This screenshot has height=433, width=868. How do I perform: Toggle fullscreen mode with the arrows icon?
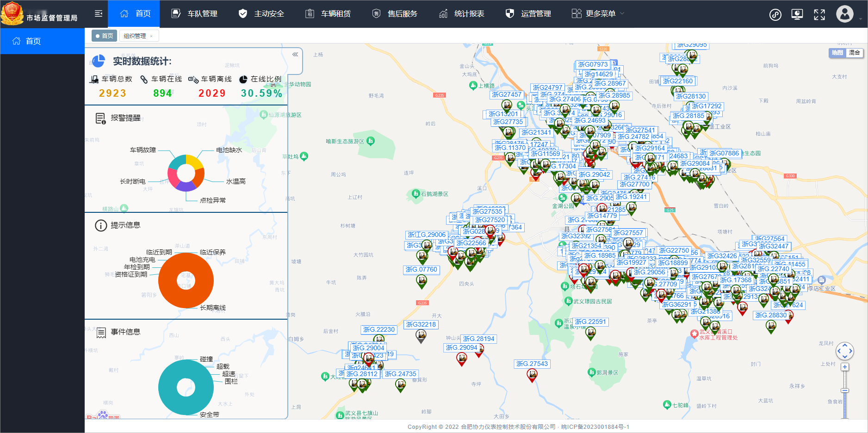pyautogui.click(x=819, y=14)
